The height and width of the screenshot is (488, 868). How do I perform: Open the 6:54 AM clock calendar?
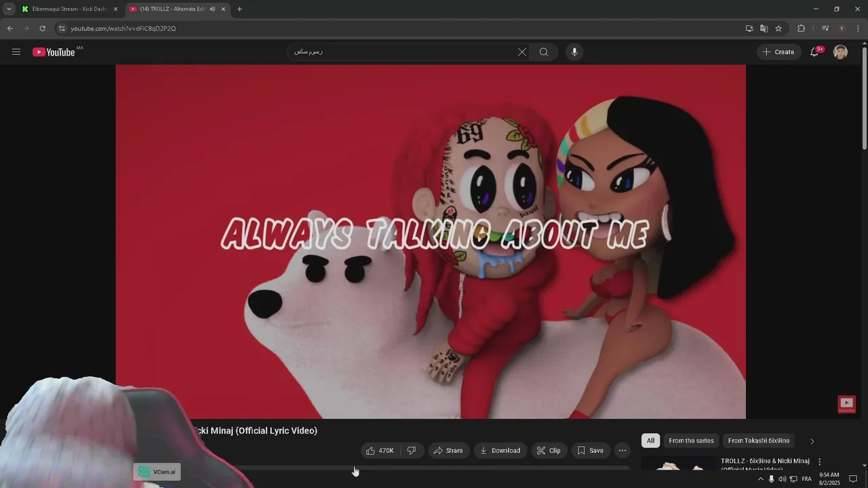tap(829, 479)
